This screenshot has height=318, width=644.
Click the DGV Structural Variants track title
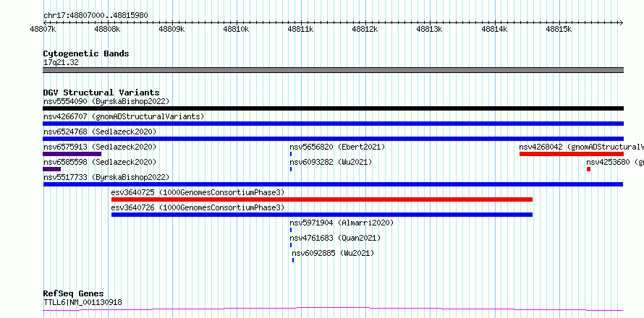point(101,93)
